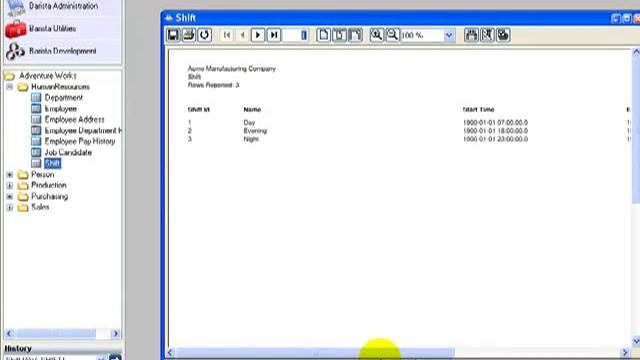Open Employee Pay History table
The height and width of the screenshot is (360, 640).
pos(80,141)
